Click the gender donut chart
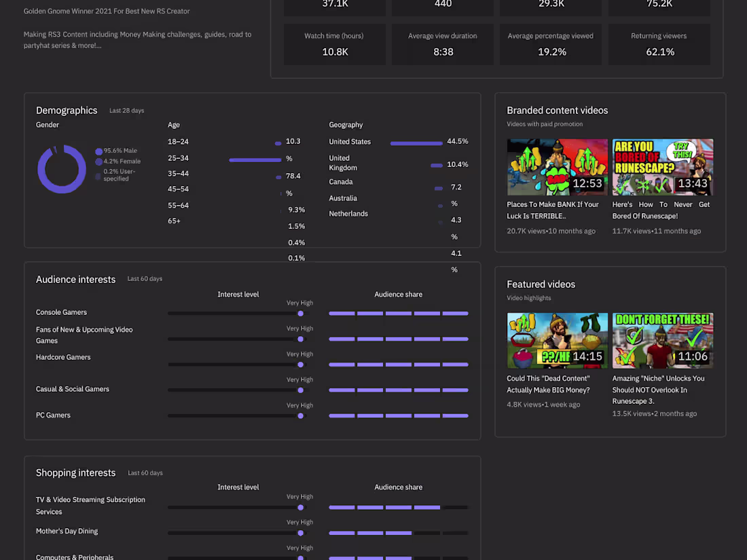 62,169
